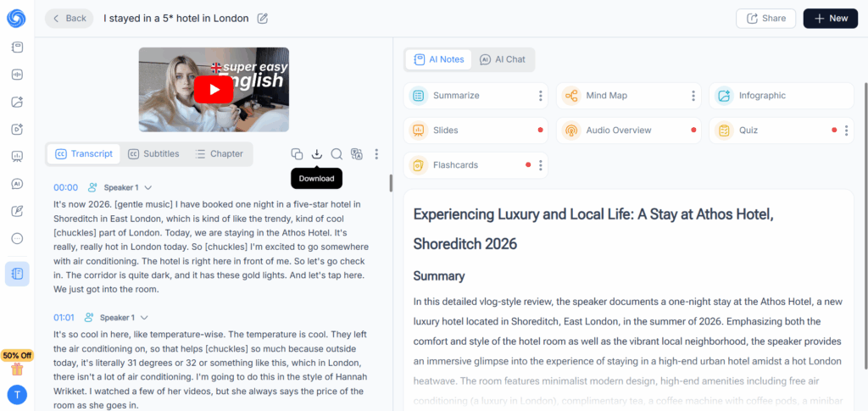Switch to the Subtitles tab
Image resolution: width=868 pixels, height=411 pixels.
click(154, 153)
